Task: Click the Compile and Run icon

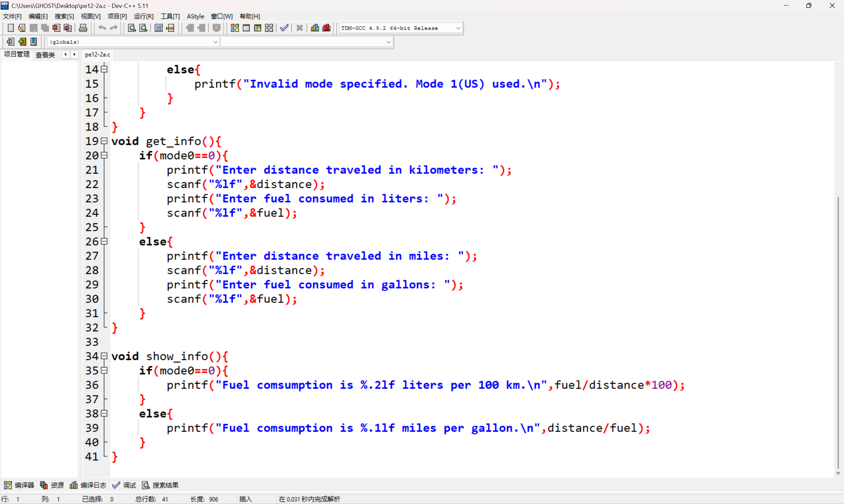Action: tap(257, 28)
